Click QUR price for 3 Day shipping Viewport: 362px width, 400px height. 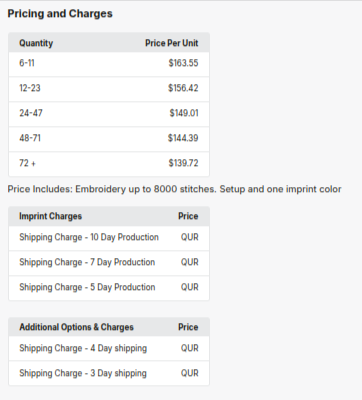[x=190, y=373]
